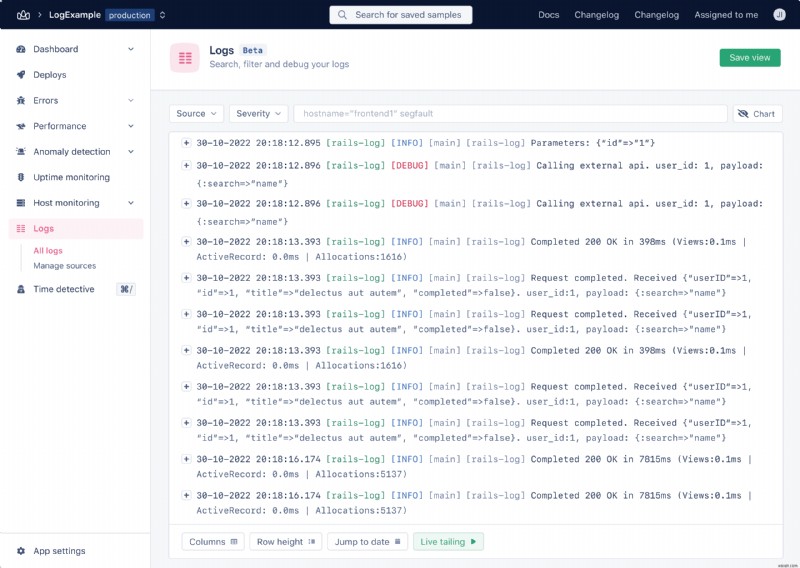
Task: Click the Beta badge next to Logs
Action: (x=253, y=50)
